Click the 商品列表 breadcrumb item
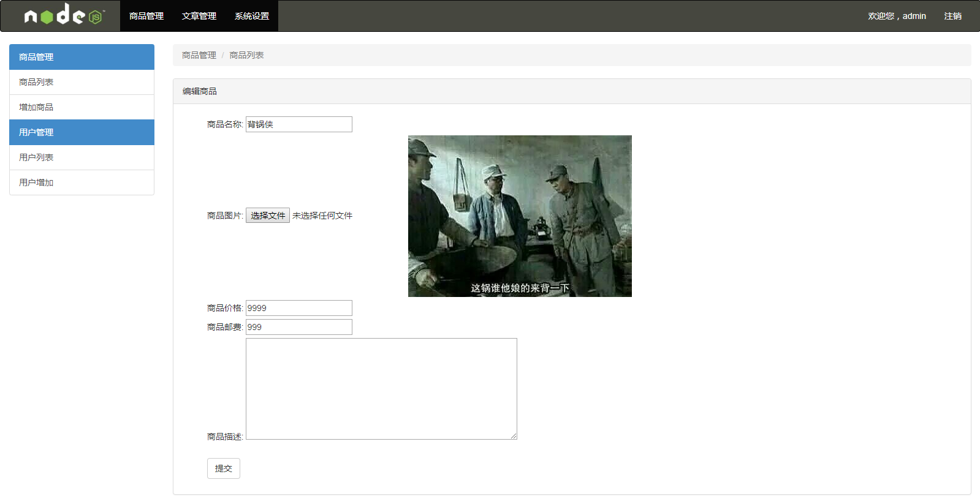 pos(246,55)
